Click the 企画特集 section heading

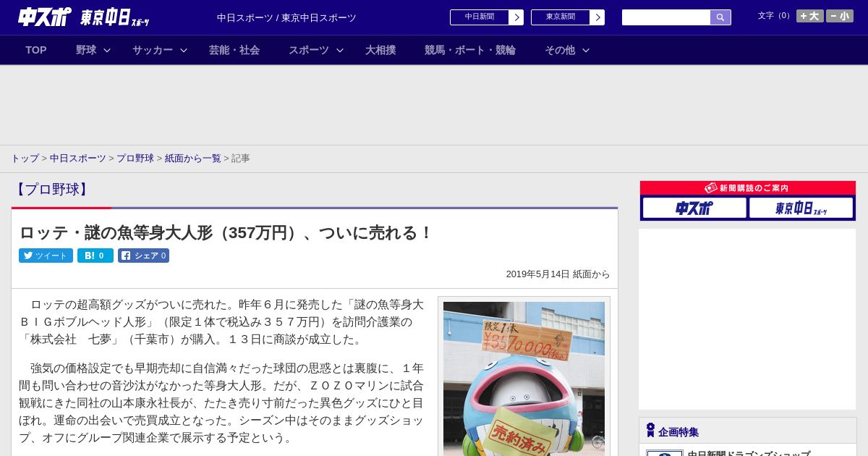coord(678,432)
